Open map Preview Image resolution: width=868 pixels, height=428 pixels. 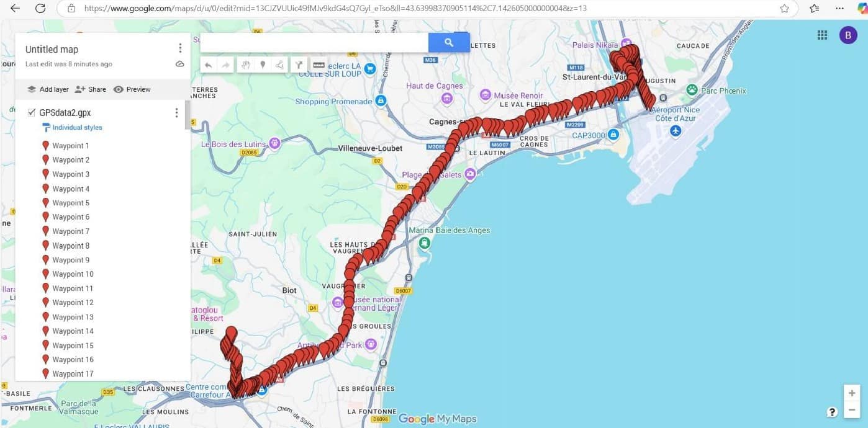point(132,89)
